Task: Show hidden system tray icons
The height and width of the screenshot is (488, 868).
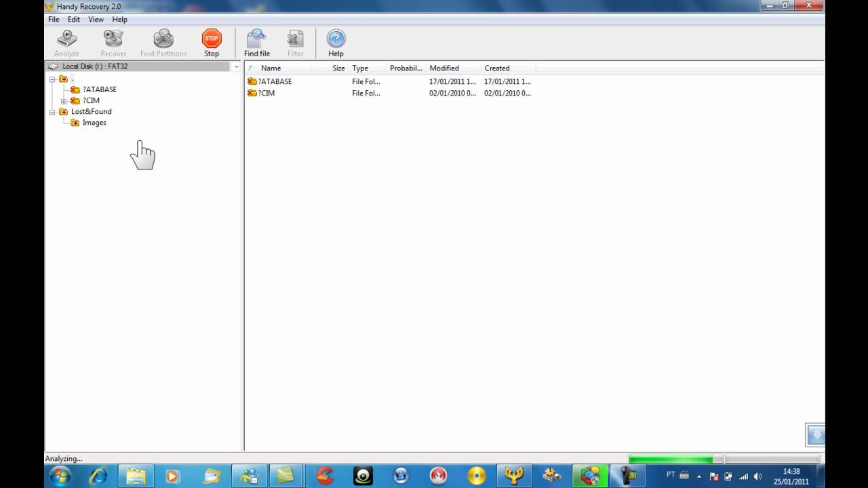Action: click(x=699, y=476)
